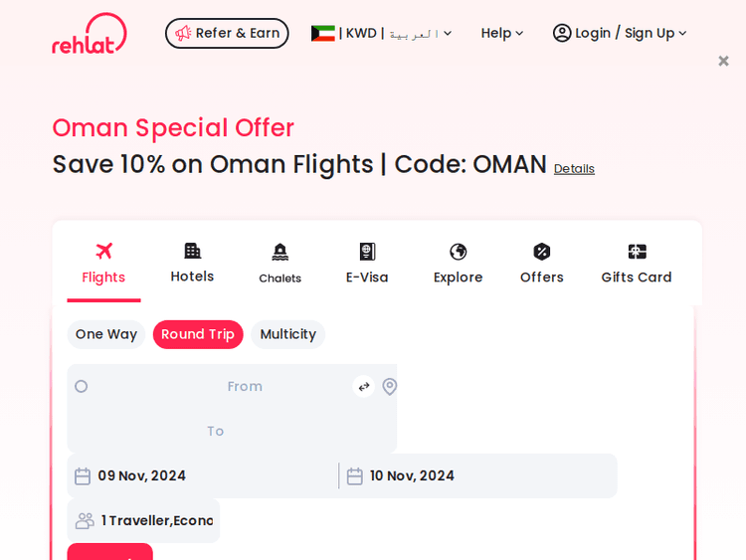The image size is (746, 560).
Task: Click the rehlat logo
Action: pos(90,34)
